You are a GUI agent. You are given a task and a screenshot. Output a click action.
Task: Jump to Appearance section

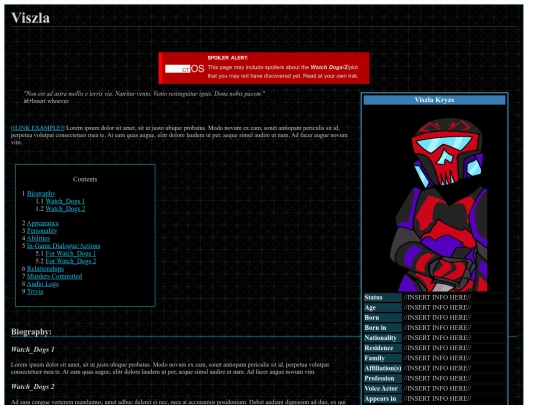(43, 224)
